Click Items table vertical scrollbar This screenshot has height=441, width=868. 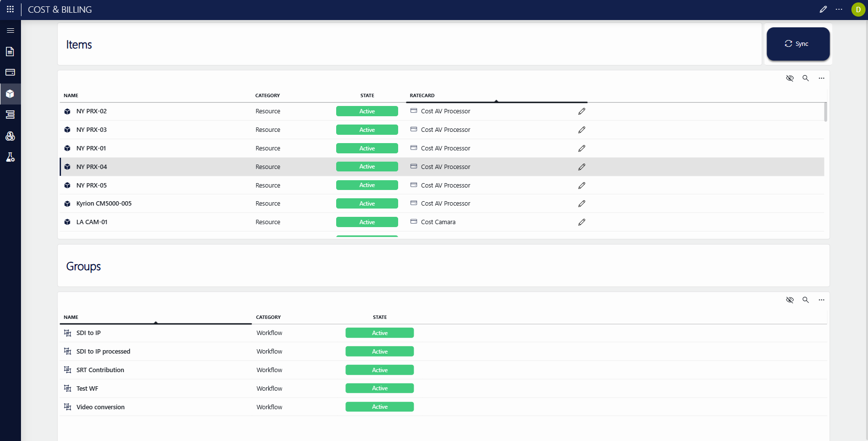click(826, 112)
